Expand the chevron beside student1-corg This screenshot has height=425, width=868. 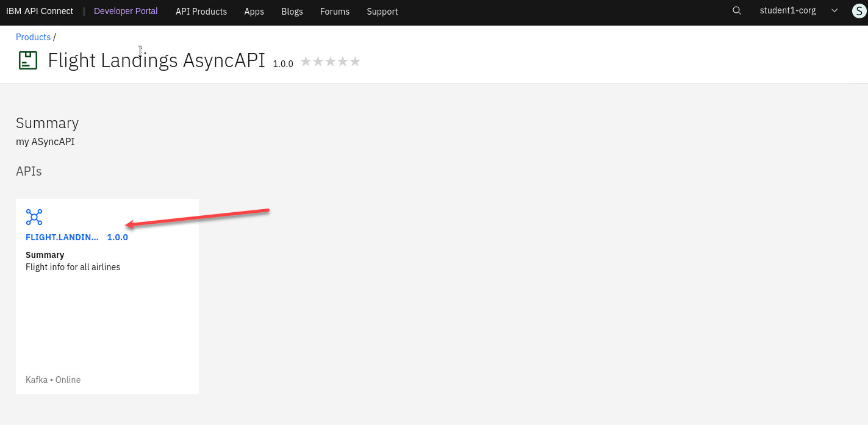pyautogui.click(x=834, y=11)
